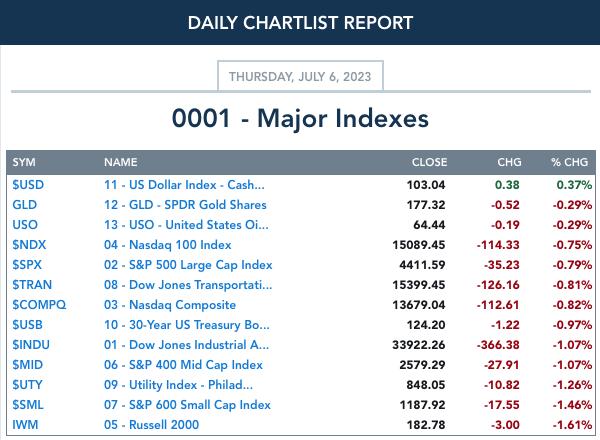Open the GLD symbol link
Image resolution: width=600 pixels, height=440 pixels.
24,205
